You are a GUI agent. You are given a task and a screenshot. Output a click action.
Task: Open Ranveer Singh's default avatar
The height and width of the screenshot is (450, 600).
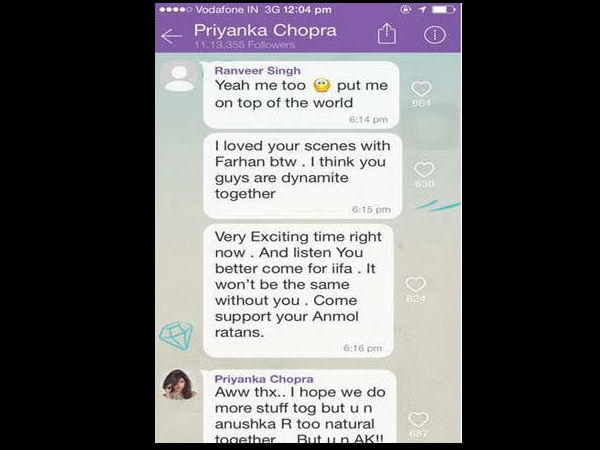[179, 78]
